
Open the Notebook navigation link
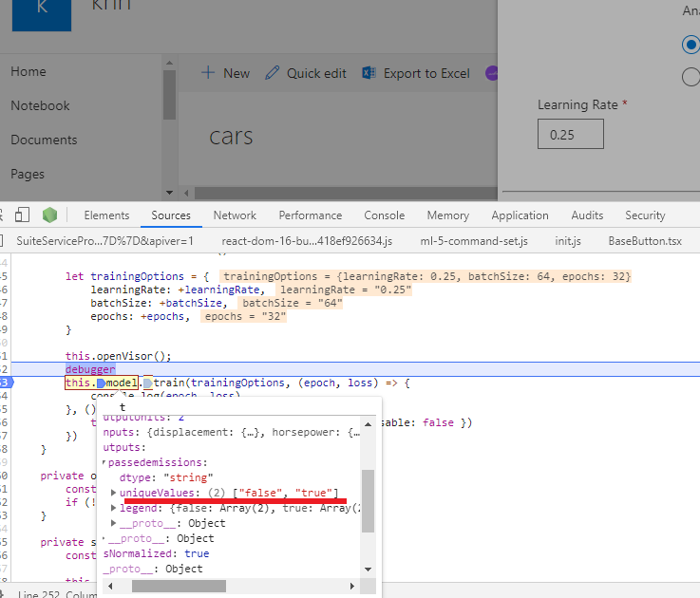pyautogui.click(x=40, y=105)
